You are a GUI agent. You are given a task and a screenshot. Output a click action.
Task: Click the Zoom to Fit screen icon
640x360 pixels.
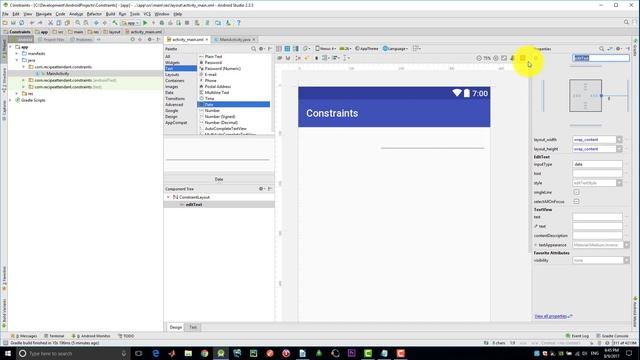tap(504, 58)
